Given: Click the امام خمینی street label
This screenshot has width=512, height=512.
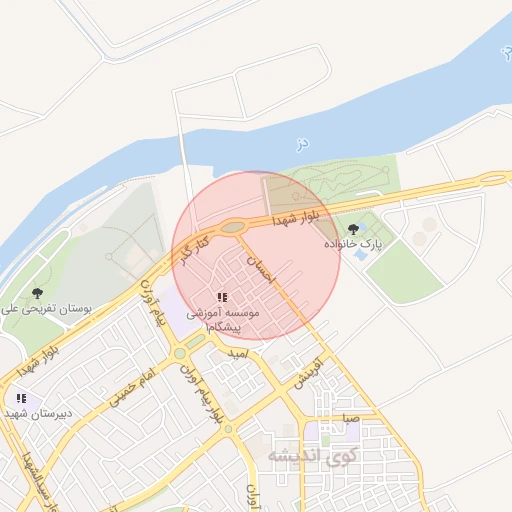Looking at the screenshot, I should [x=132, y=388].
